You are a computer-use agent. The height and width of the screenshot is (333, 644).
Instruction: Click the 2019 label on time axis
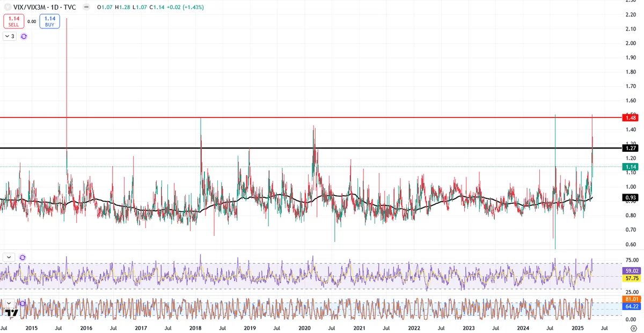point(250,328)
